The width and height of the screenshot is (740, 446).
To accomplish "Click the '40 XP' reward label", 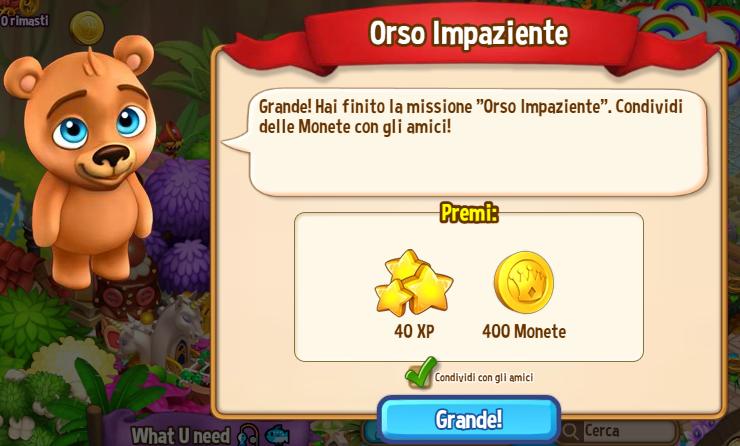I will point(414,331).
